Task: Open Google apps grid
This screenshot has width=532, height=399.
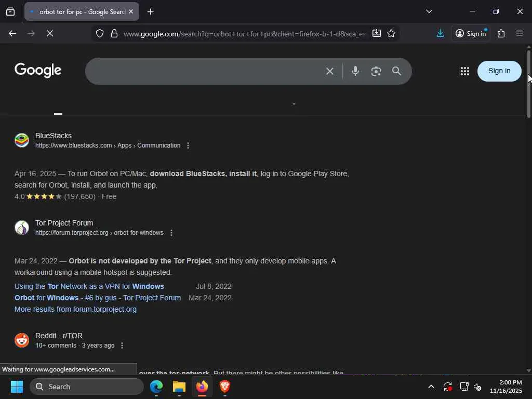Action: (x=465, y=71)
